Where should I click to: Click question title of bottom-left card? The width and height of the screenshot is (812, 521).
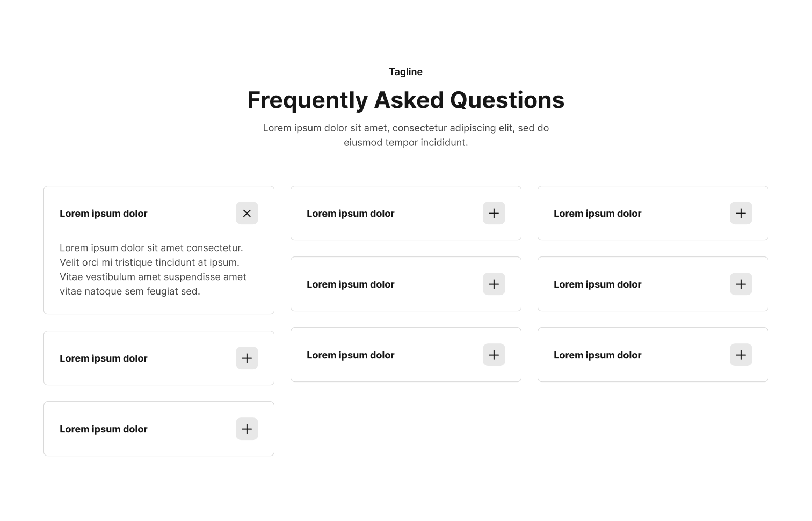click(x=103, y=429)
